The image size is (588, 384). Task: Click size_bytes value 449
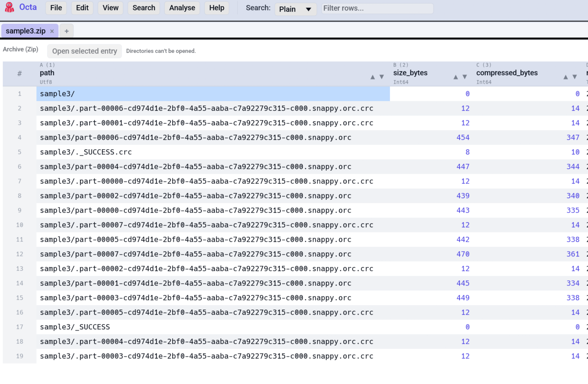click(x=463, y=298)
